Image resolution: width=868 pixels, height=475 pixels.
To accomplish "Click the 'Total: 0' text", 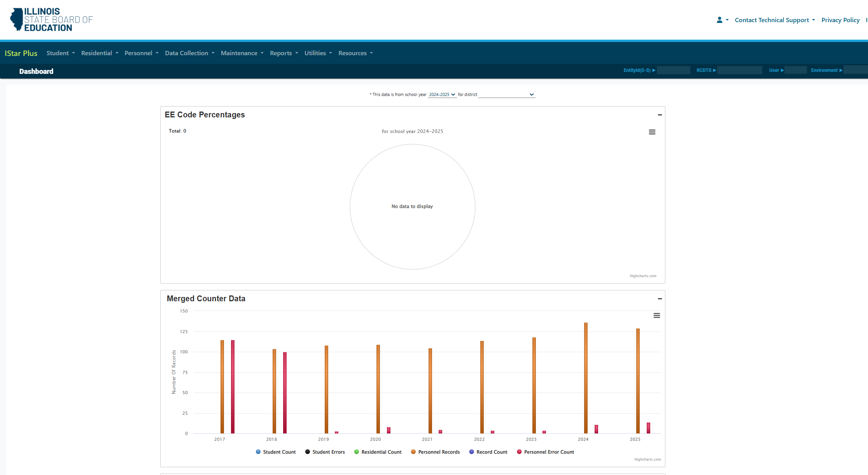I will (177, 131).
